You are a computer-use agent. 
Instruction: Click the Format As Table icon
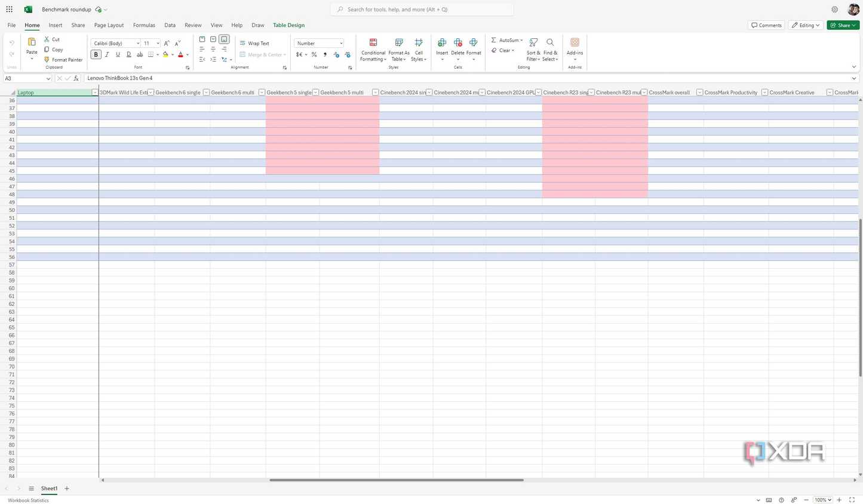[399, 42]
